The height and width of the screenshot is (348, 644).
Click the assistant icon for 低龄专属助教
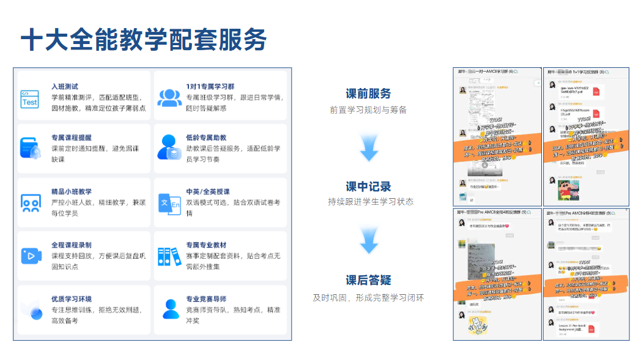pos(168,147)
